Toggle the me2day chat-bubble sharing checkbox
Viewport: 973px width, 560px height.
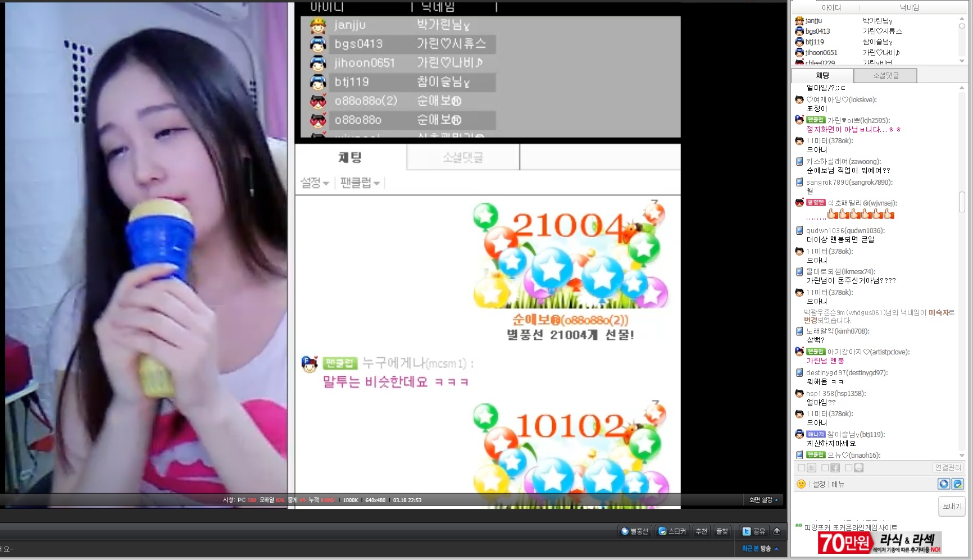[x=848, y=468]
